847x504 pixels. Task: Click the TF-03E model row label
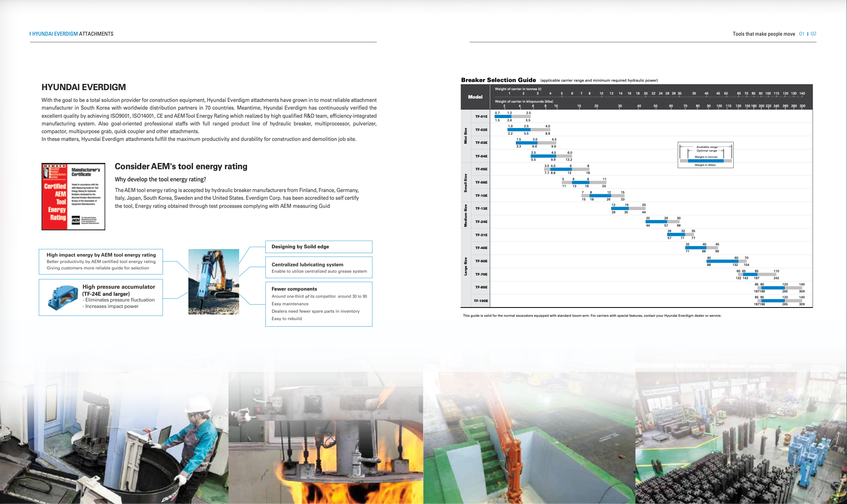point(481,143)
